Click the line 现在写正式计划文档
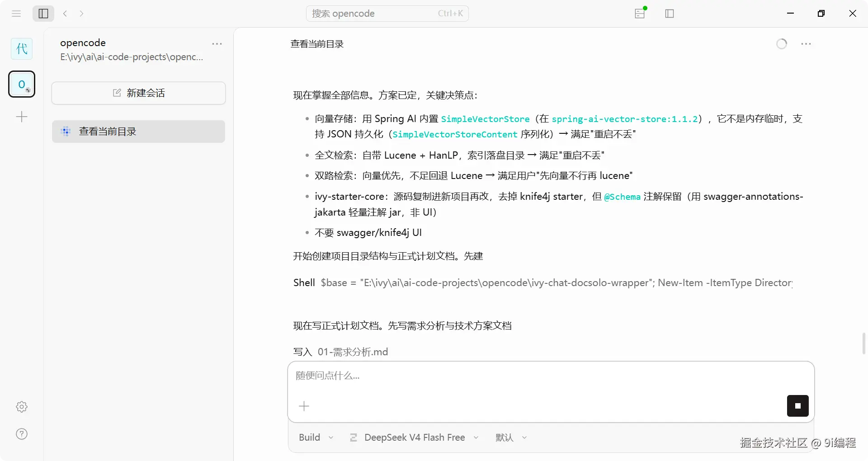Screen dimensions: 868x461 point(402,326)
